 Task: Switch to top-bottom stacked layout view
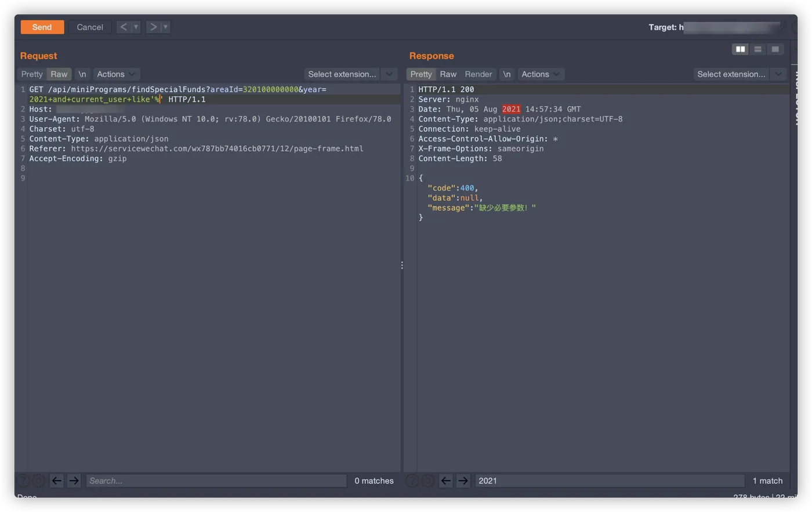click(757, 49)
